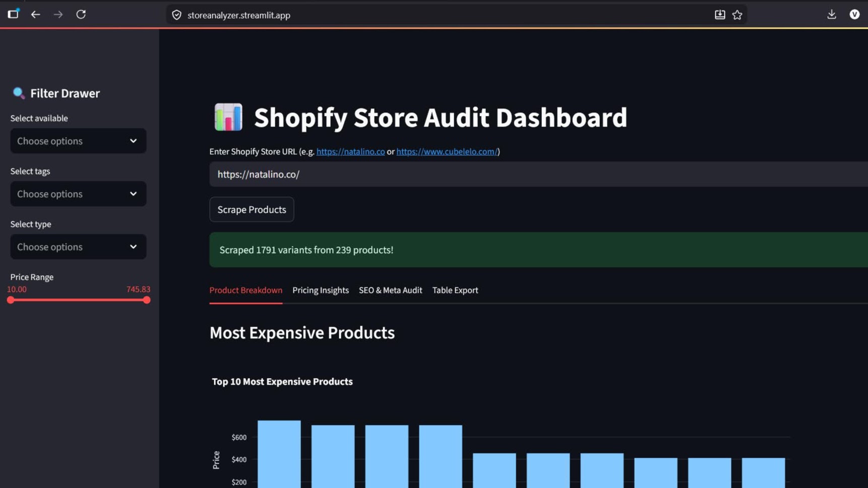This screenshot has width=868, height=488.
Task: Click the 745.83 price range value
Action: point(138,289)
